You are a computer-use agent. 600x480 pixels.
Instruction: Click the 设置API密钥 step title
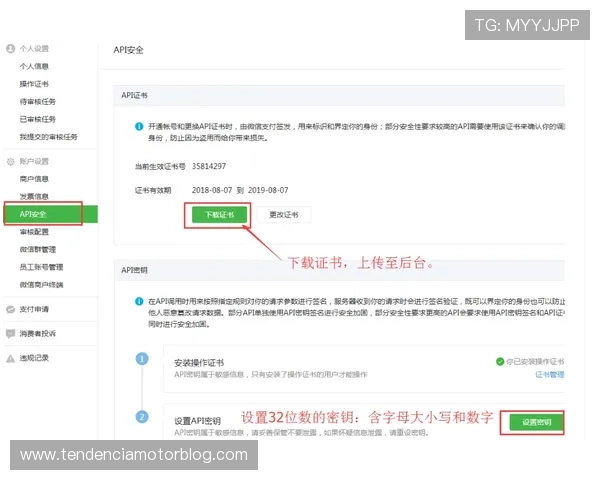point(197,421)
